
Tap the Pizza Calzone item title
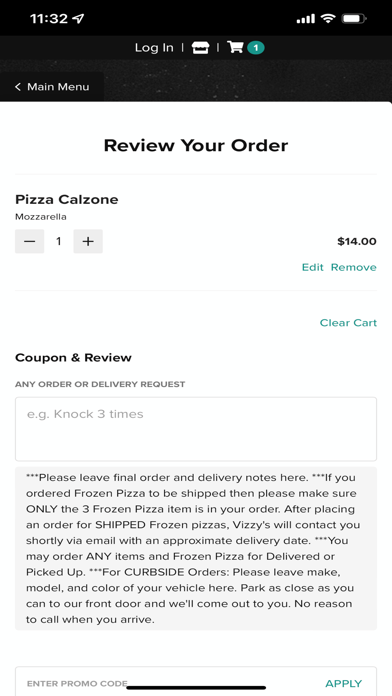(x=67, y=199)
